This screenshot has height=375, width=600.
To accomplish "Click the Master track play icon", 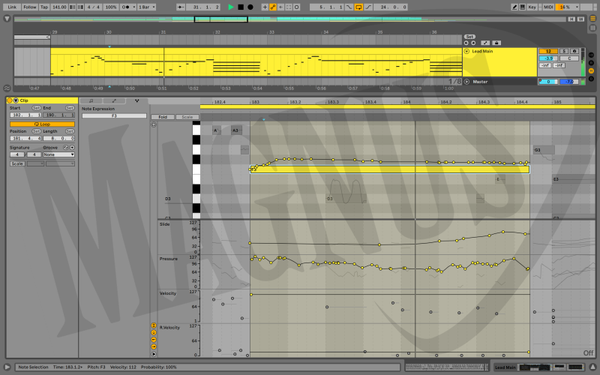I will click(x=467, y=82).
